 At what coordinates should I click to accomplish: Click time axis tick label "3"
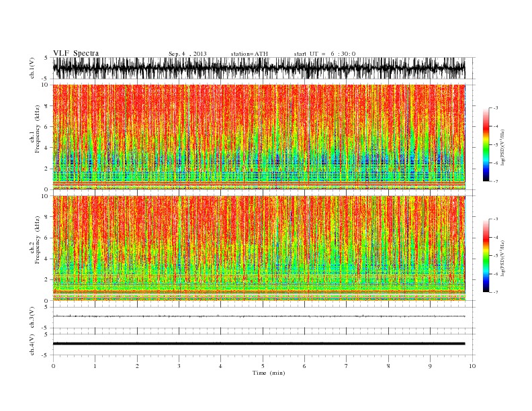[x=179, y=366]
